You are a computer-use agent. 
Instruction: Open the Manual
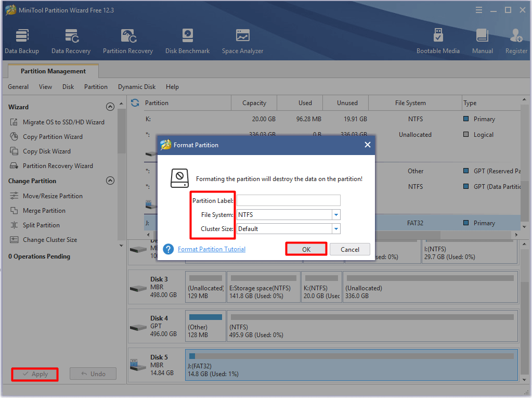[483, 41]
